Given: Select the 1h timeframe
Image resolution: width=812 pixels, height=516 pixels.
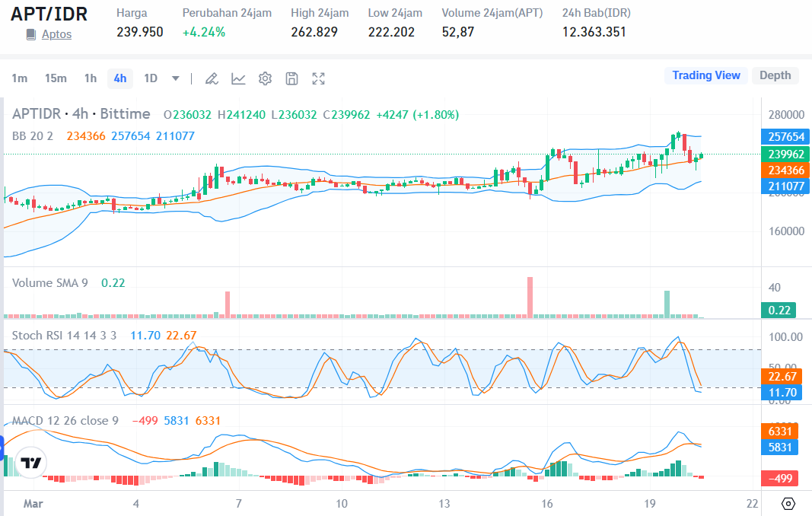Looking at the screenshot, I should pyautogui.click(x=91, y=78).
